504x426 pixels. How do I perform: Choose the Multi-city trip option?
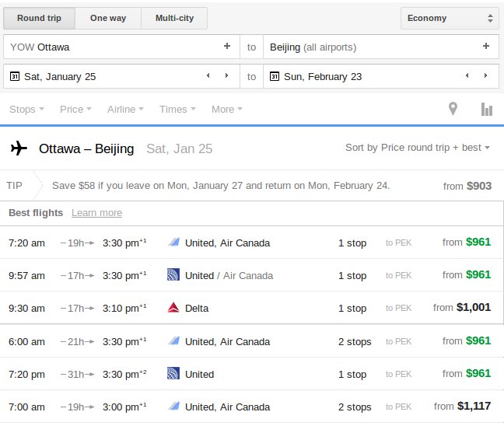(174, 18)
